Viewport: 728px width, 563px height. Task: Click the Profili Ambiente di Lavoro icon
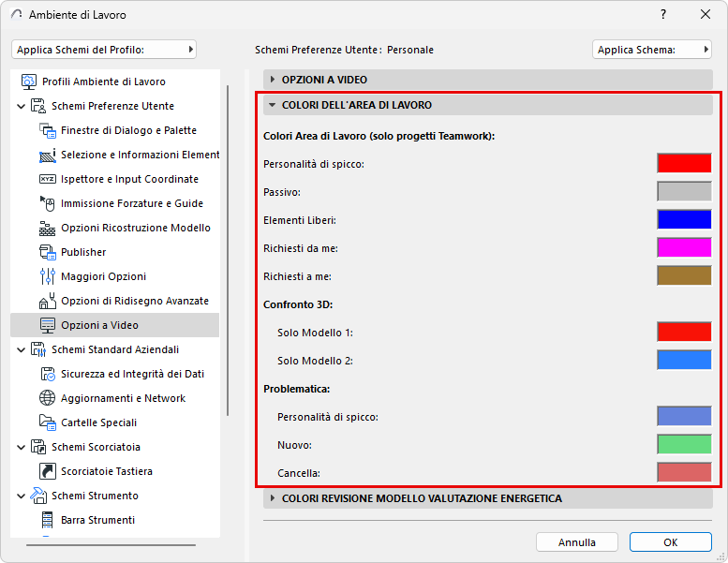28,81
